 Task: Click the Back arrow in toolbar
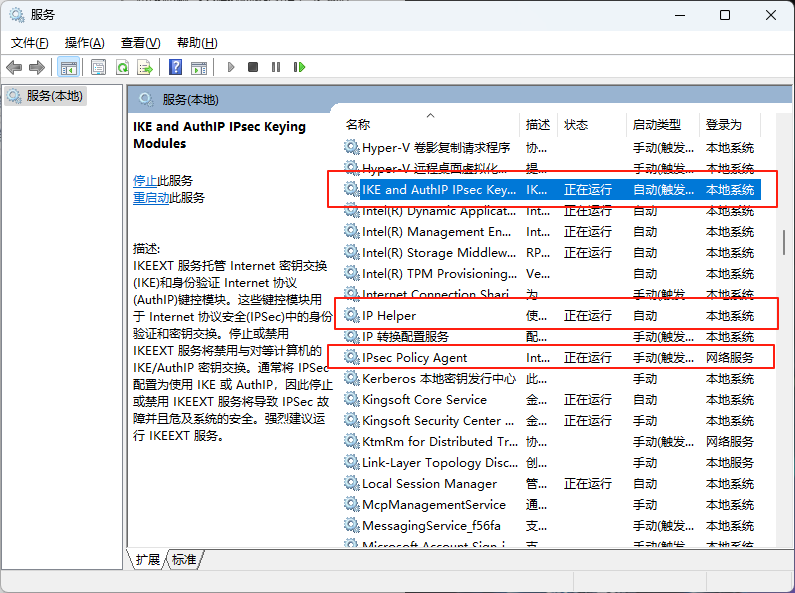point(14,67)
